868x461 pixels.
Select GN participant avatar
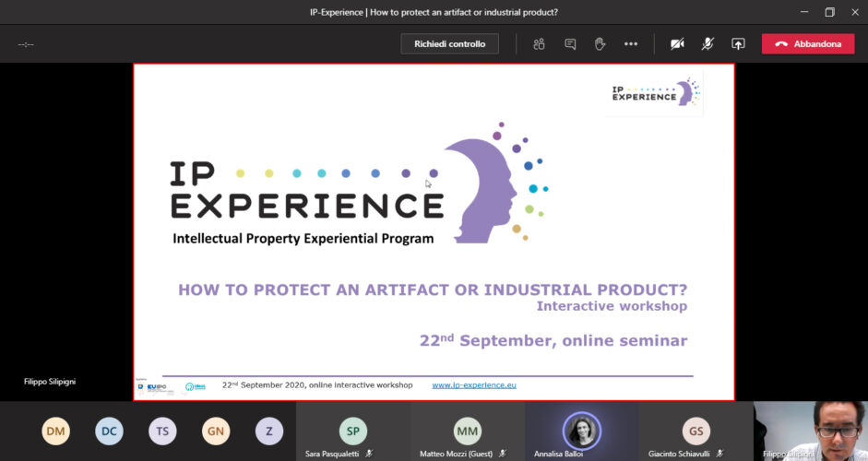(216, 431)
